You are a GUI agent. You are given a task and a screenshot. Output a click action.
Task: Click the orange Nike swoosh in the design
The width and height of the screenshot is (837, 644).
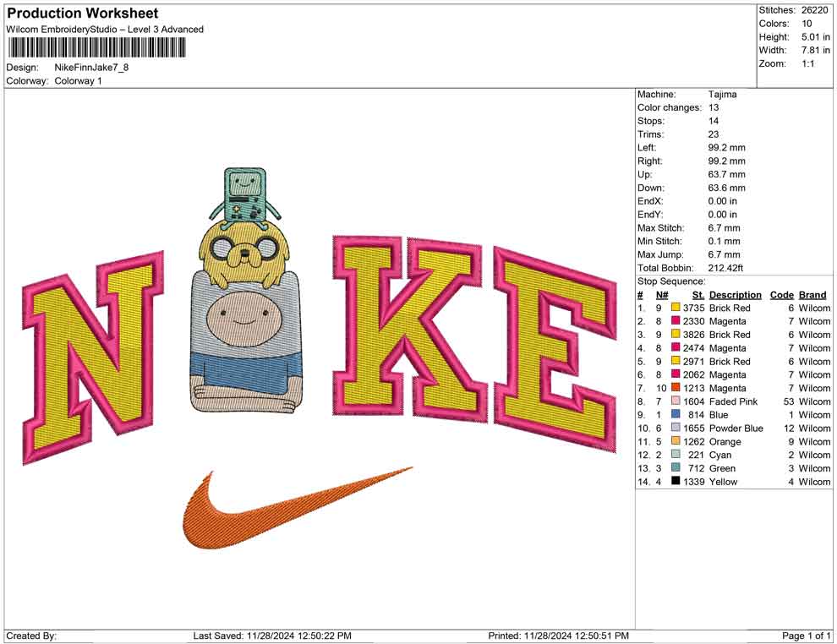[298, 508]
